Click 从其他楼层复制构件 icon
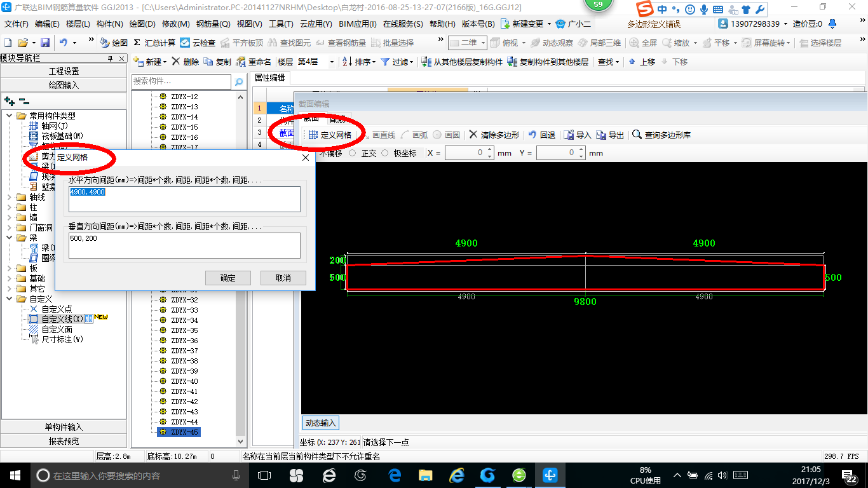 pyautogui.click(x=462, y=62)
